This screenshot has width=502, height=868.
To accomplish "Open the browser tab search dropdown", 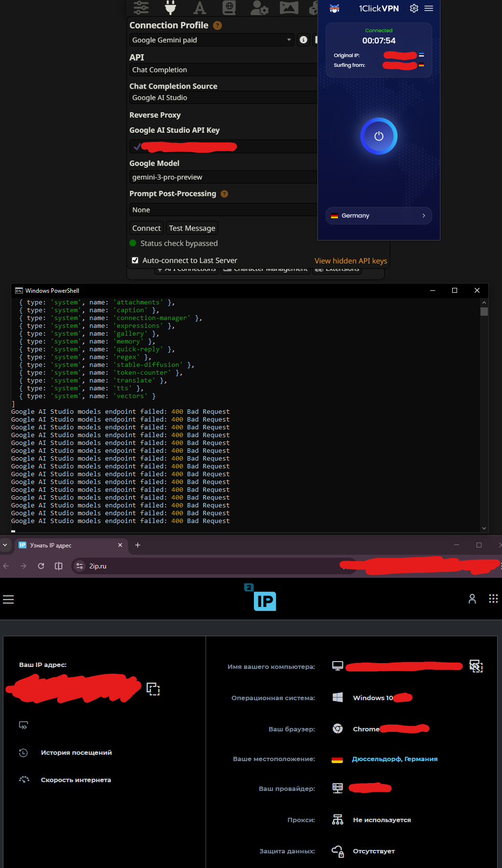I will pyautogui.click(x=5, y=545).
